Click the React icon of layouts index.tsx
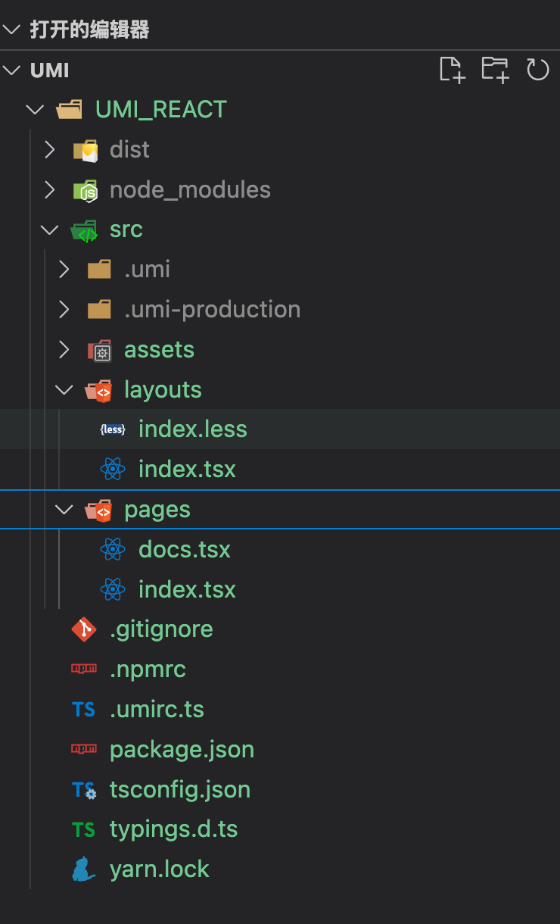 [113, 470]
